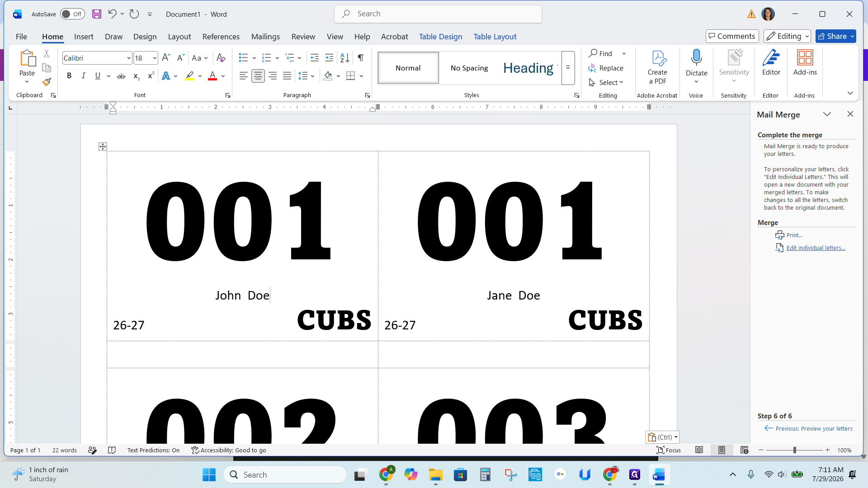Click Edit individual letters link
The width and height of the screenshot is (868, 488).
(x=816, y=248)
